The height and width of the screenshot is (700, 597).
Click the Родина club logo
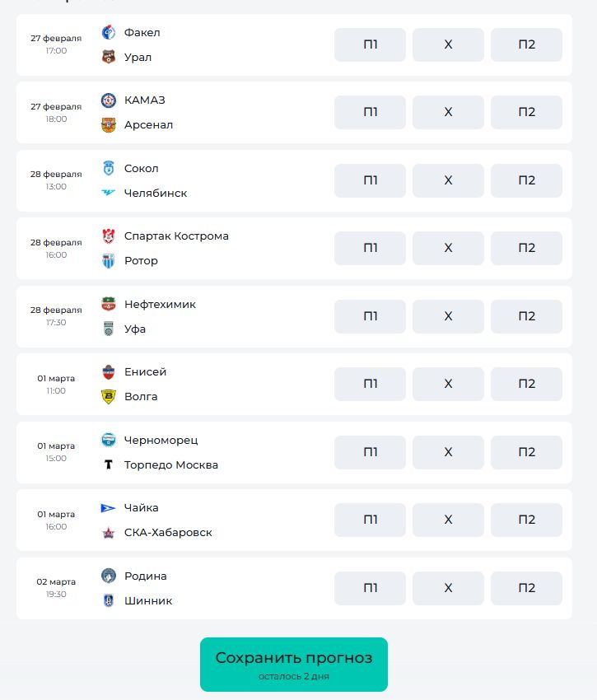[109, 576]
